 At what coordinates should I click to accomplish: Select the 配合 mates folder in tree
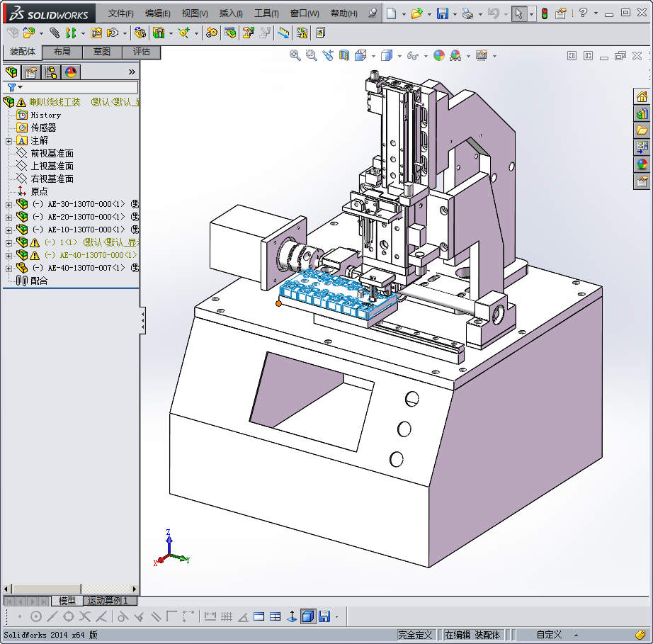coord(39,281)
